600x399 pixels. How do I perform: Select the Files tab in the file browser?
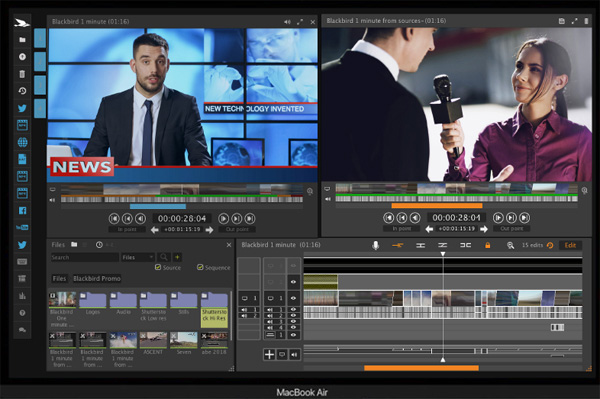pos(59,278)
